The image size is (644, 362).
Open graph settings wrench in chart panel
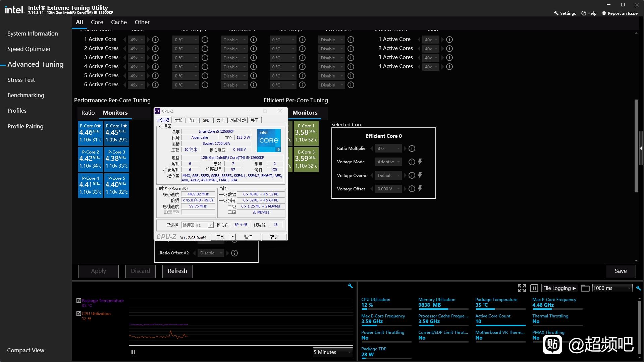point(351,286)
